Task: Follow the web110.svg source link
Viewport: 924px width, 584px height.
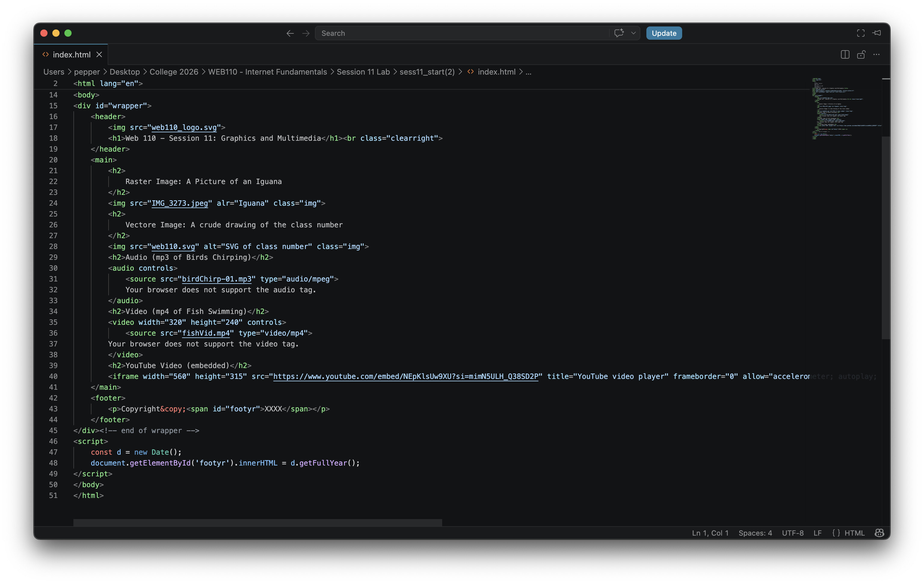Action: coord(173,247)
